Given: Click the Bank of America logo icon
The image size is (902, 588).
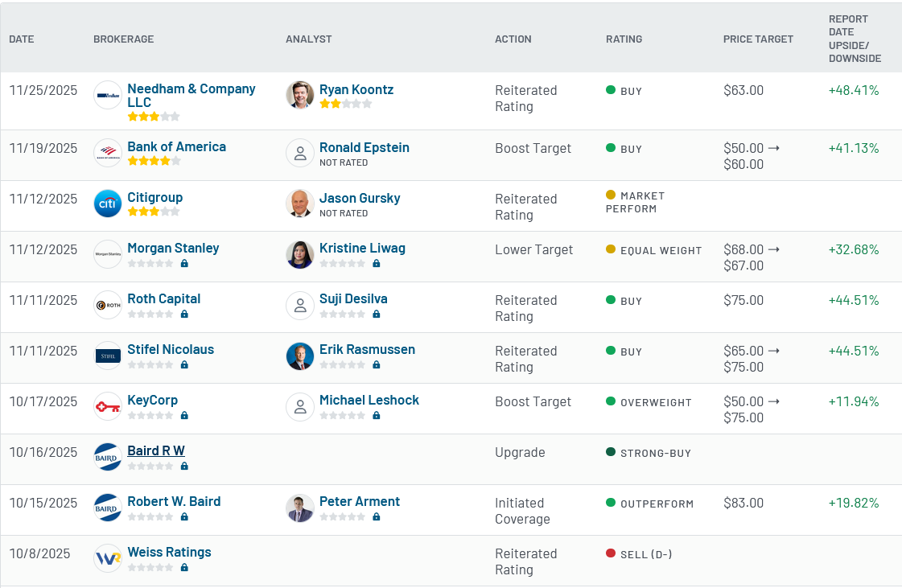Looking at the screenshot, I should point(108,153).
